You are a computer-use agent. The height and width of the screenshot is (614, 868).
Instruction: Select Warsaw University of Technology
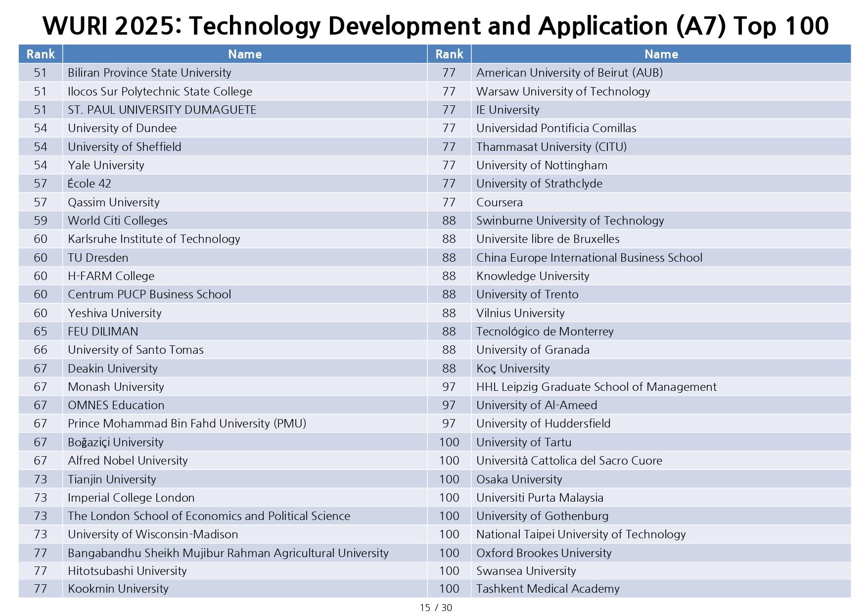[x=563, y=92]
